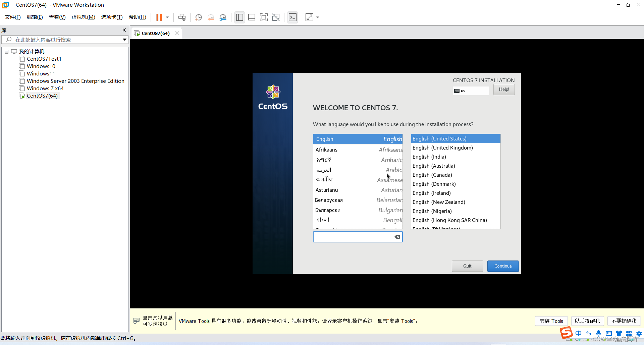Viewport: 644px width, 345px height.
Task: Close the library panel with the X
Action: 124,30
